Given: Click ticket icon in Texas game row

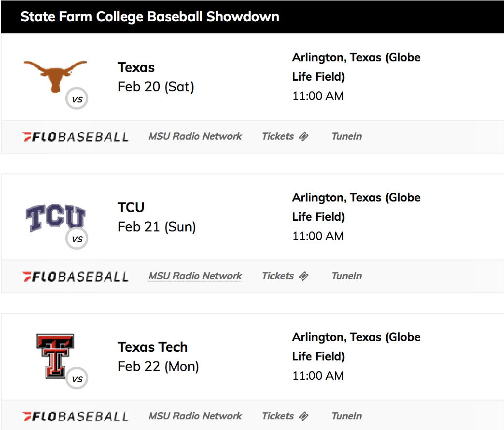Looking at the screenshot, I should tap(304, 136).
